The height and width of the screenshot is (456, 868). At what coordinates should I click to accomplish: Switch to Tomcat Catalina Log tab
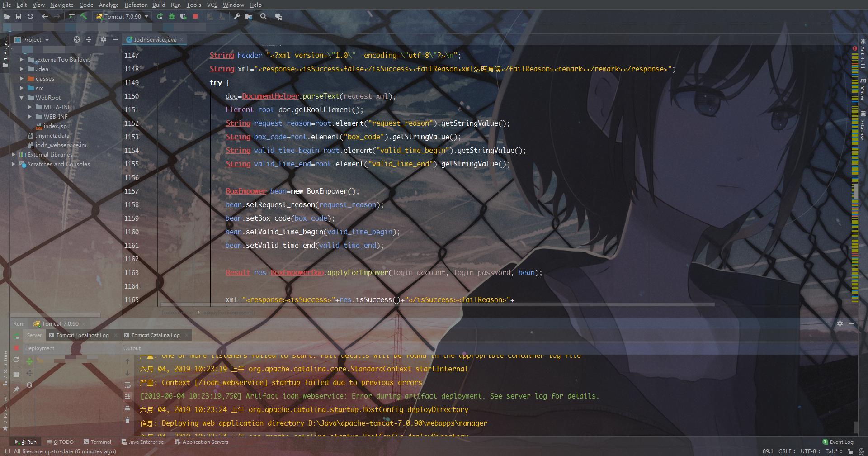pos(156,335)
